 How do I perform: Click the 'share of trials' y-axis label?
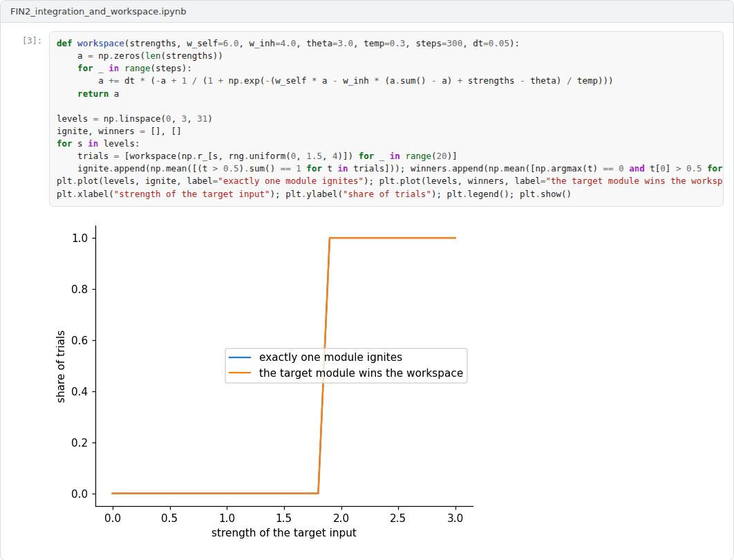[60, 366]
